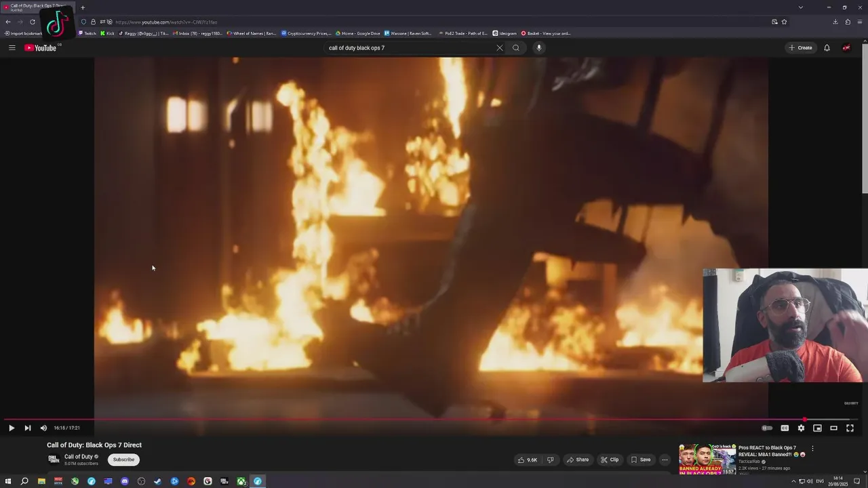The height and width of the screenshot is (488, 868).
Task: Dislike the video
Action: (x=550, y=460)
